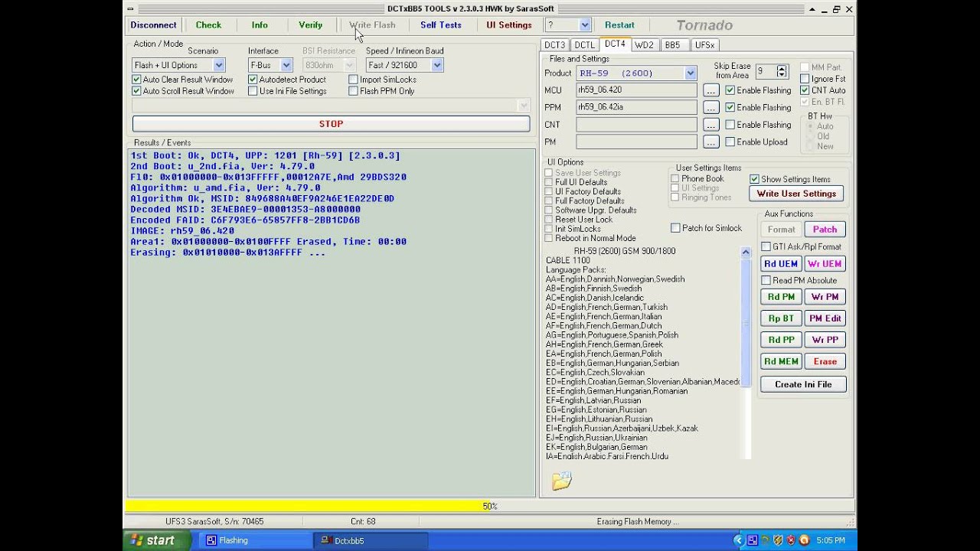Screen dimensions: 980x551
Task: Click the Check button
Action: tap(208, 25)
